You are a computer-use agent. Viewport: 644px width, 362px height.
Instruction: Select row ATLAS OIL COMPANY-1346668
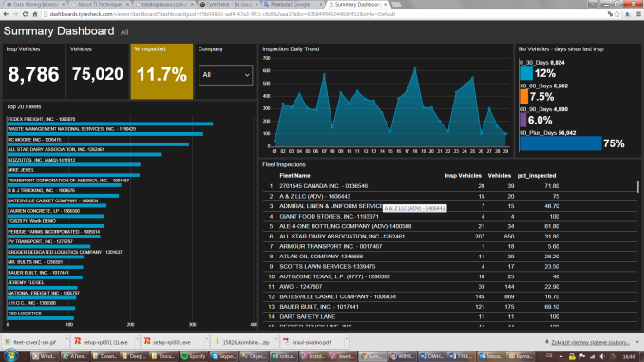click(x=450, y=257)
